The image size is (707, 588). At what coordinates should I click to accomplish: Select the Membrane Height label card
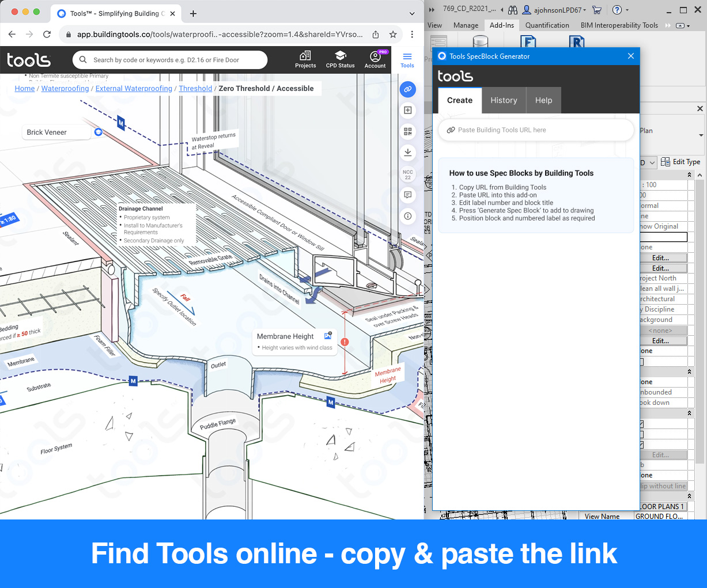tap(294, 341)
